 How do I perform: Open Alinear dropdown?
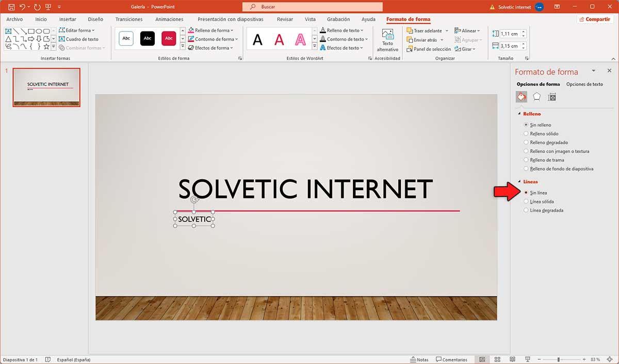pos(467,31)
